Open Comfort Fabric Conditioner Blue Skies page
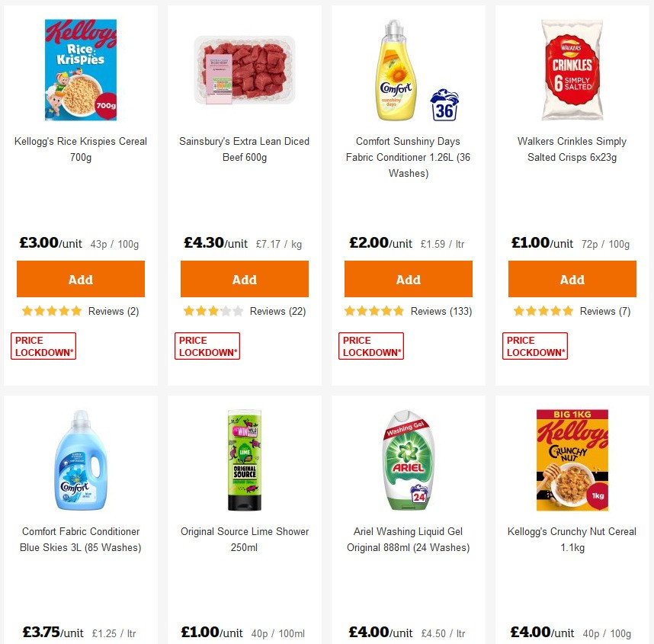The image size is (654, 644). 80,539
